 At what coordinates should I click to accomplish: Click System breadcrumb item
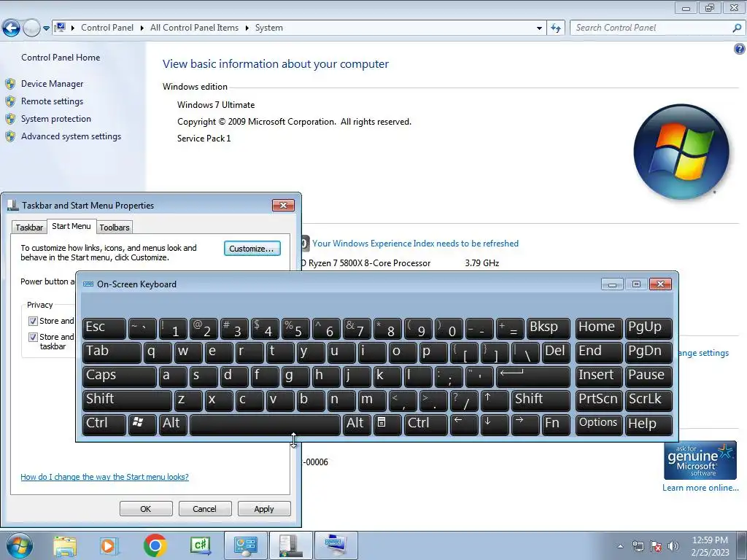click(x=268, y=28)
